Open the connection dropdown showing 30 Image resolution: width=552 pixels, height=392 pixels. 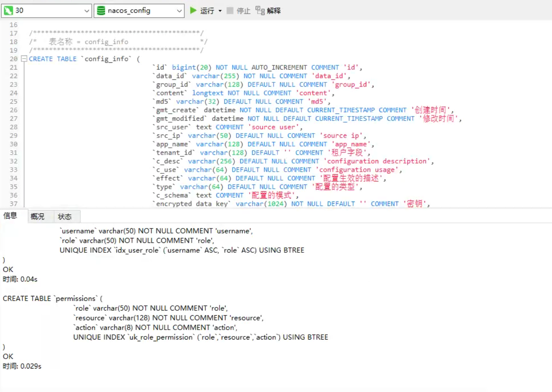point(46,11)
